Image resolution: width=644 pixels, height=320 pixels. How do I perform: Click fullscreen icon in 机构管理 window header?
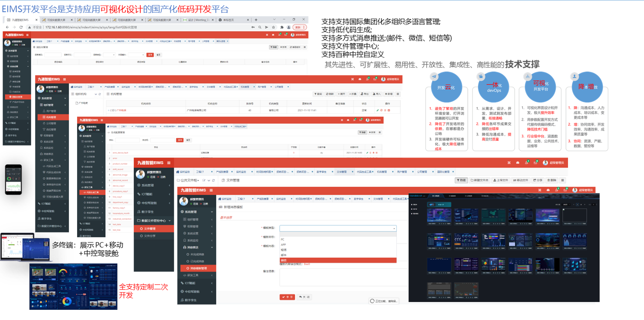coord(352,79)
